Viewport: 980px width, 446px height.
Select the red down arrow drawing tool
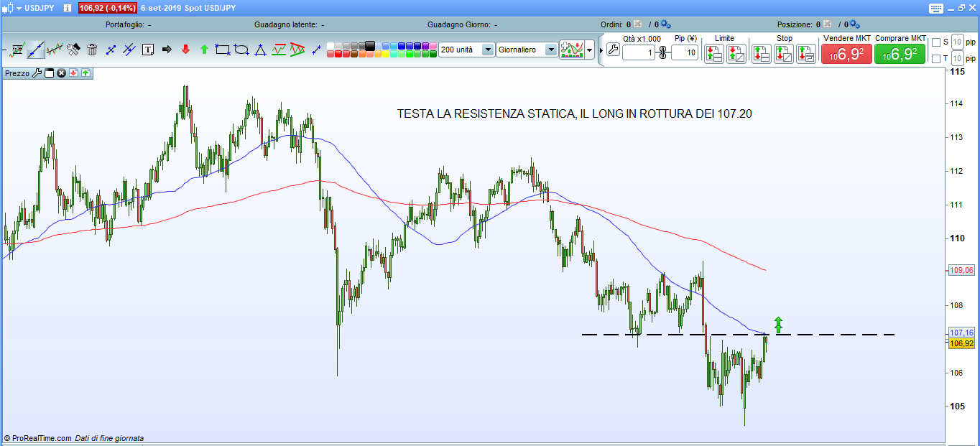185,50
